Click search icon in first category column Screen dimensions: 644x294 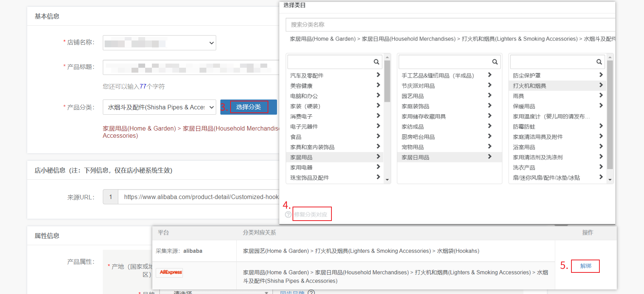[376, 62]
